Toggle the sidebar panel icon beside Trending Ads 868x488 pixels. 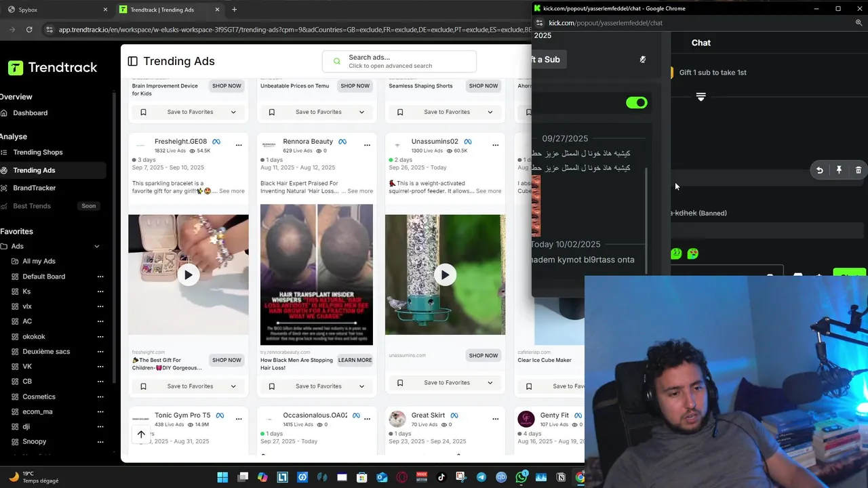click(x=132, y=61)
